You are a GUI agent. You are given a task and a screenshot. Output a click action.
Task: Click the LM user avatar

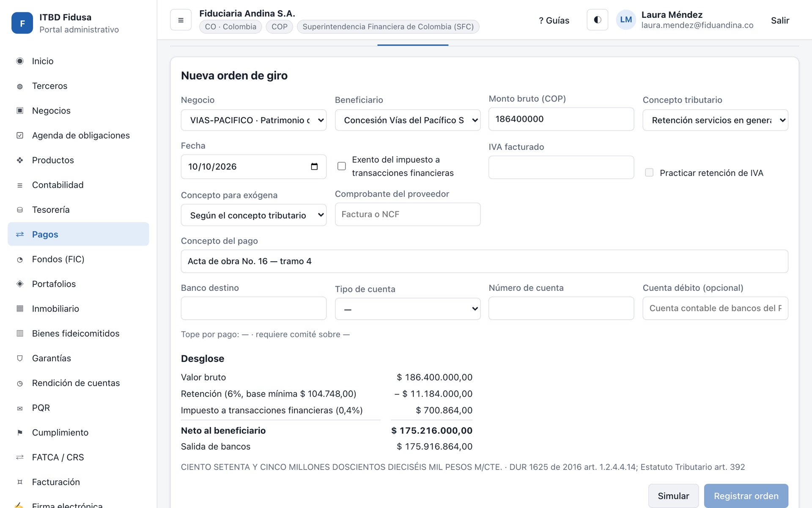[x=626, y=20]
